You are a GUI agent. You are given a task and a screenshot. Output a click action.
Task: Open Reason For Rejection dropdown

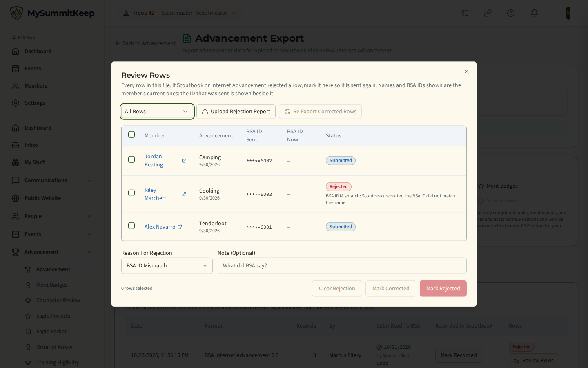pyautogui.click(x=167, y=266)
